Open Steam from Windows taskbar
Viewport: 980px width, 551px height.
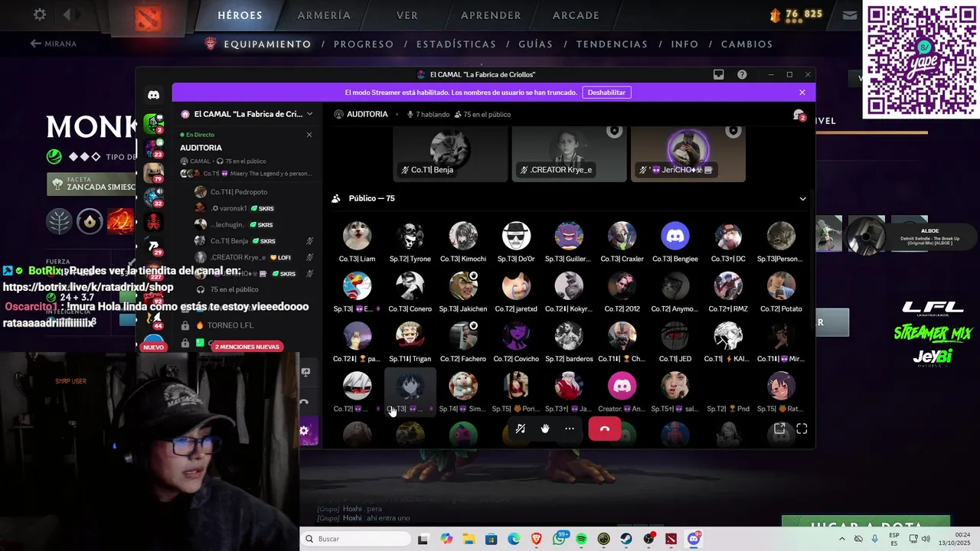[x=626, y=540]
